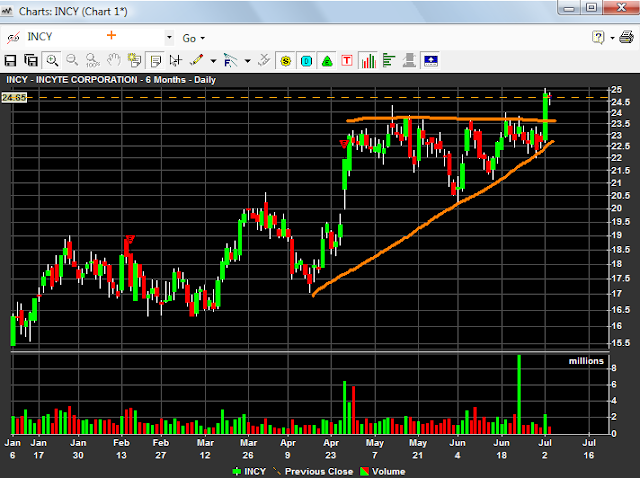The width and height of the screenshot is (640, 478).
Task: Open the INCY symbol dropdown arrow
Action: point(169,37)
